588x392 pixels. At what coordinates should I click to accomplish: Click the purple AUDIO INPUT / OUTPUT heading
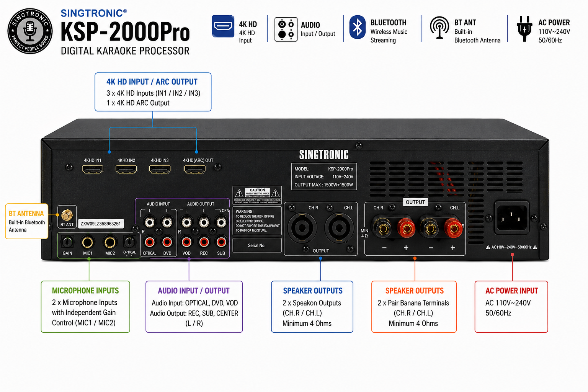pyautogui.click(x=194, y=291)
